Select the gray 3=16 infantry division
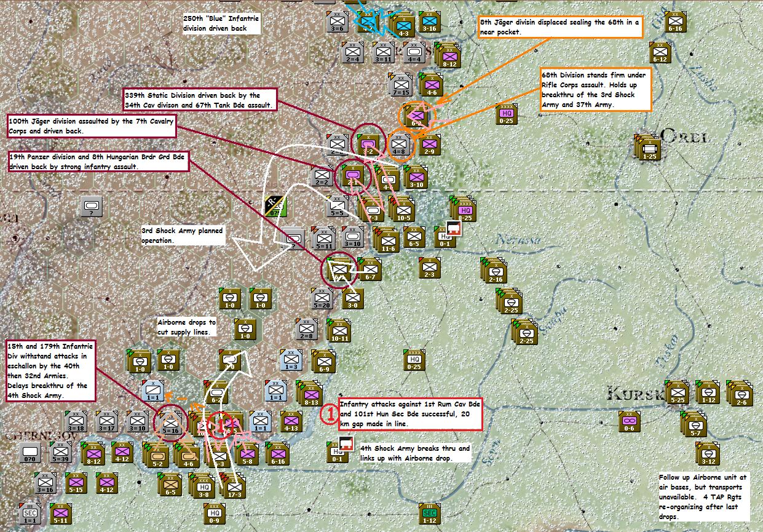This screenshot has width=763, height=532. click(x=46, y=483)
